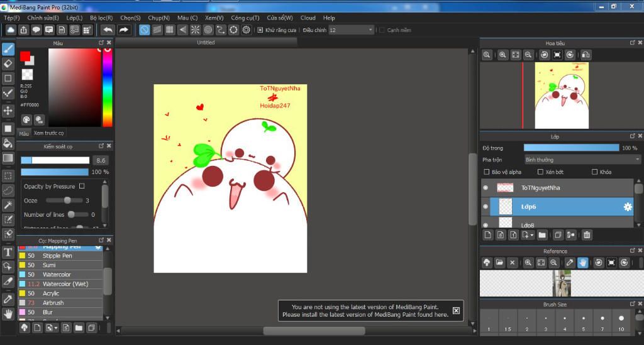644x345 pixels.
Task: Select the Gradient tool
Action: pos(8,158)
